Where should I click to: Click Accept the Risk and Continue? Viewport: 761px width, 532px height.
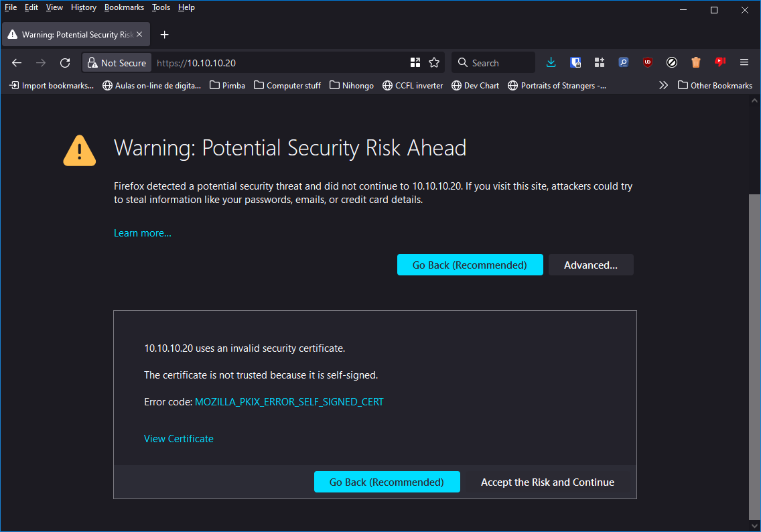(547, 482)
